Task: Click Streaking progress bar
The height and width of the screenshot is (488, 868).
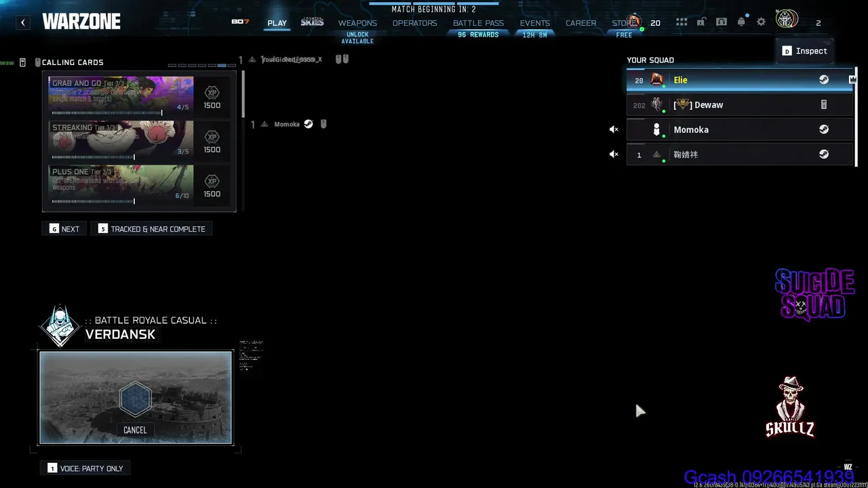Action: point(93,157)
